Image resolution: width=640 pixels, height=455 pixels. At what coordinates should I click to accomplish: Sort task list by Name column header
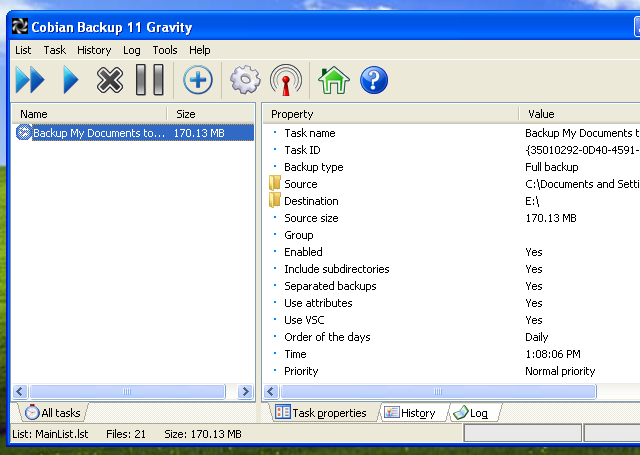point(89,114)
